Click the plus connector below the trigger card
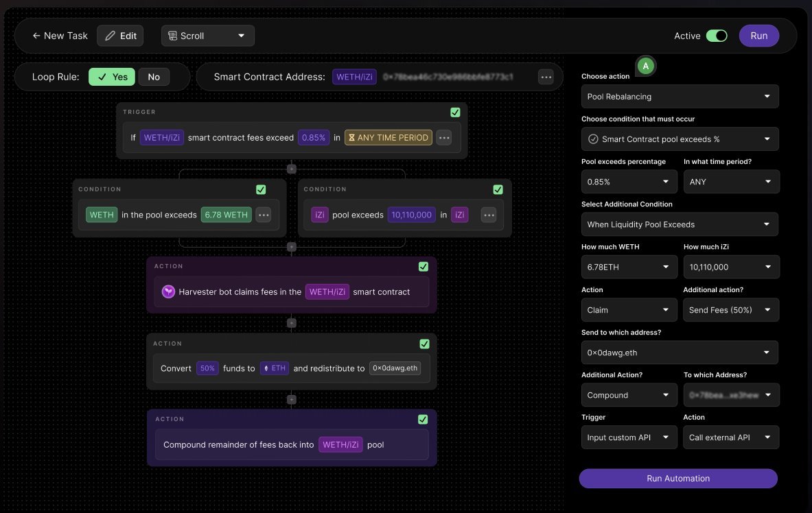 (291, 168)
